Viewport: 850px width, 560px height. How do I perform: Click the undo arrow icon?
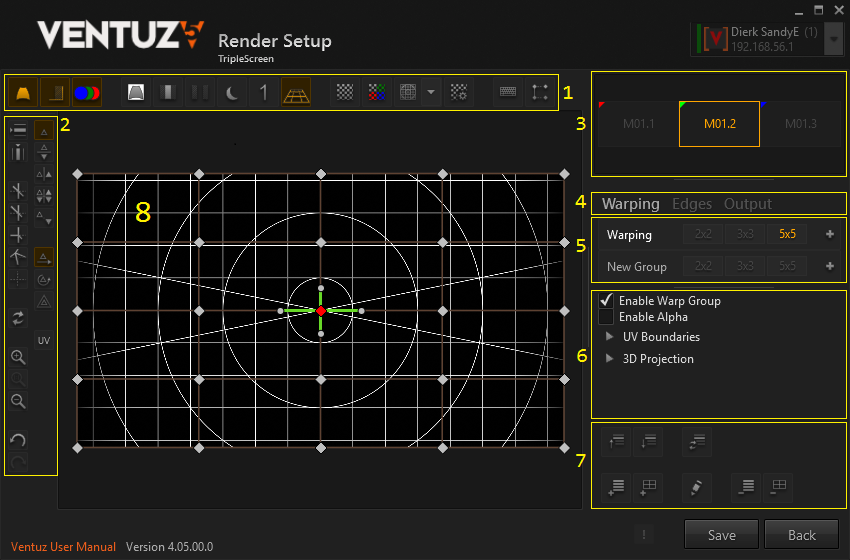coord(18,441)
